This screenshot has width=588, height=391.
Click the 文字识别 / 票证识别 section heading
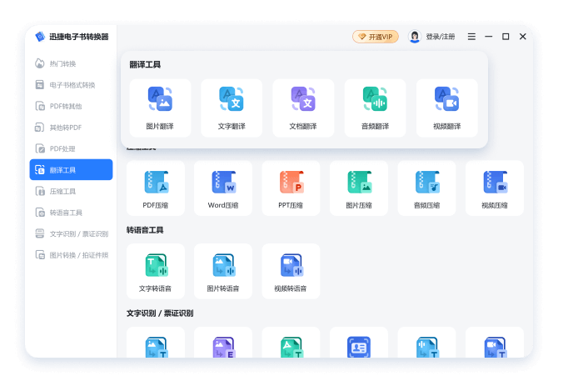point(160,313)
